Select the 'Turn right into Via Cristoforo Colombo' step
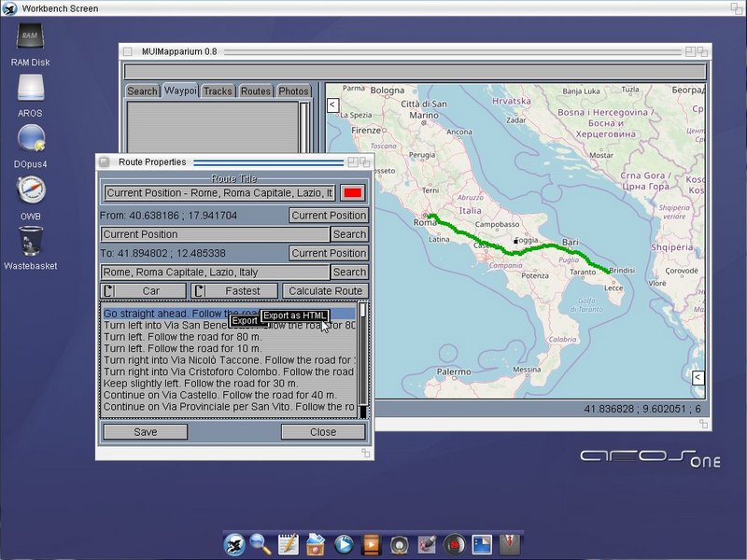The image size is (747, 560). [229, 371]
